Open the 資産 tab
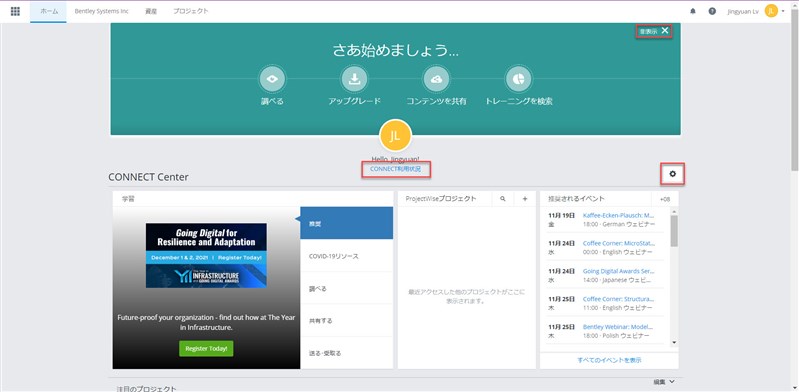The image size is (799, 392). pos(151,11)
